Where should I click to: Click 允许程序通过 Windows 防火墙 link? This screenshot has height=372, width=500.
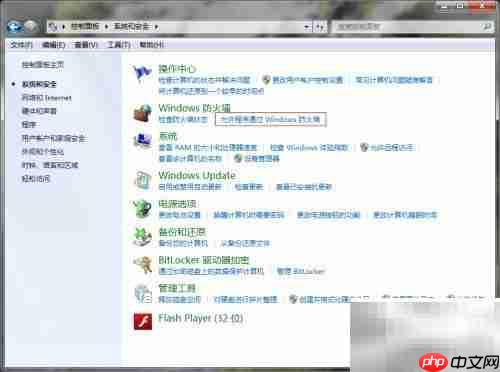(x=270, y=119)
